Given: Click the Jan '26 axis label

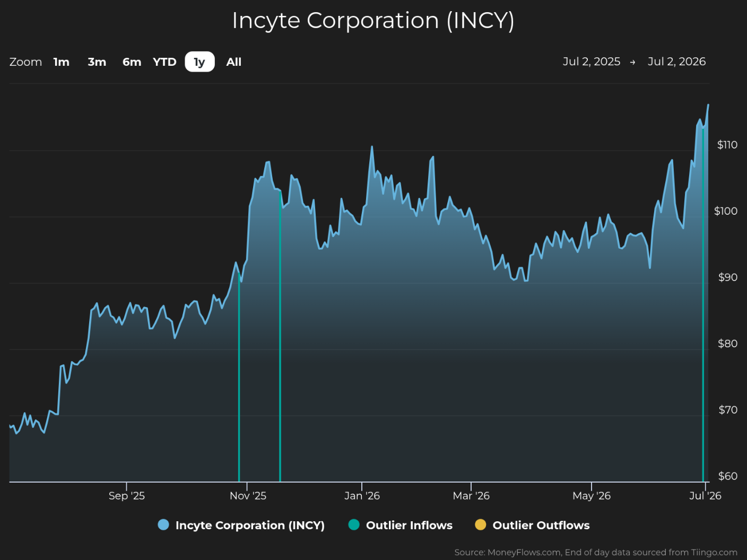Looking at the screenshot, I should (x=362, y=496).
